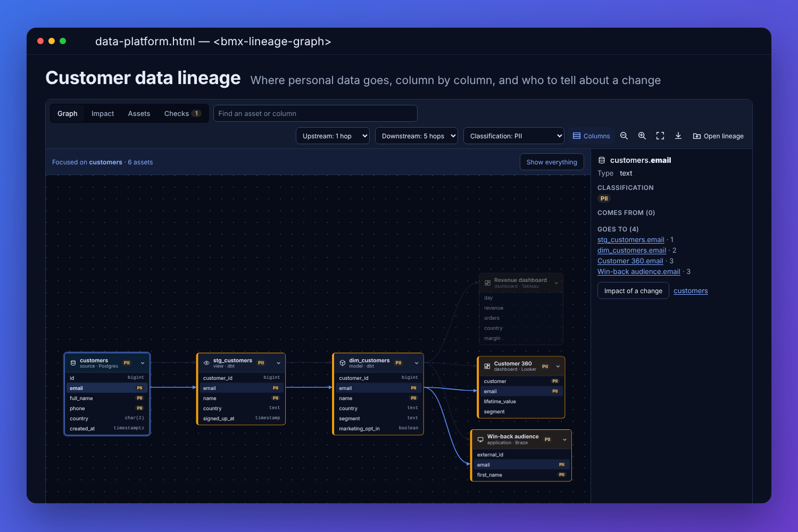Open the customers link in side panel
This screenshot has height=532, width=798.
pos(691,290)
